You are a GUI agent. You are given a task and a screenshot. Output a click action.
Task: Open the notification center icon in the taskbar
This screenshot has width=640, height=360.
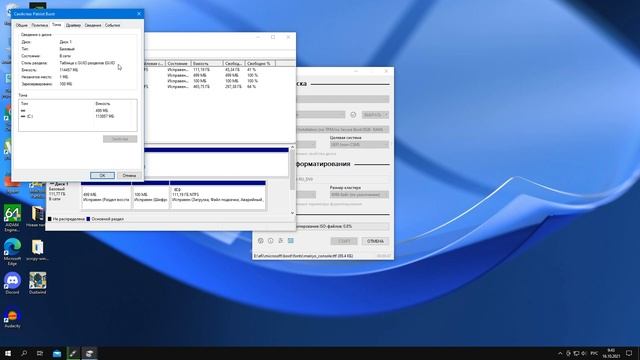point(629,353)
